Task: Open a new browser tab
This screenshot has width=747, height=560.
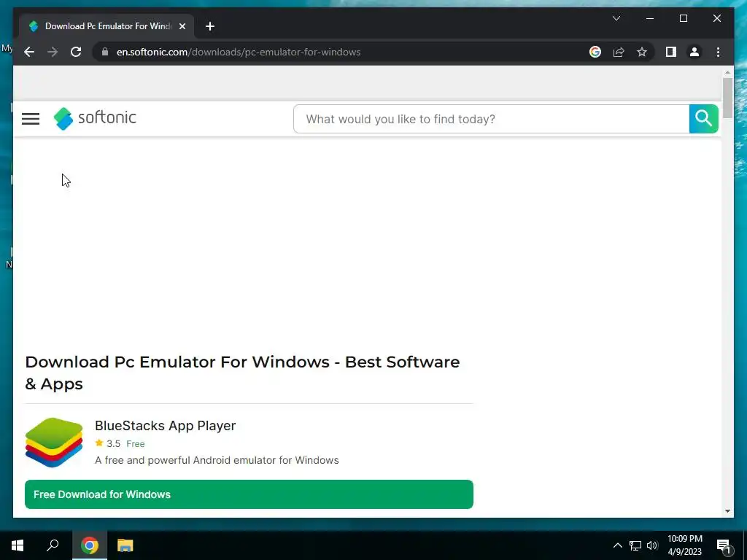Action: pos(209,26)
